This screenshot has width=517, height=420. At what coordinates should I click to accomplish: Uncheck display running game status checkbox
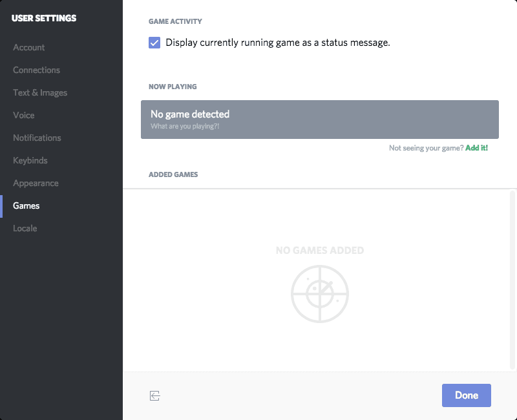(x=154, y=43)
